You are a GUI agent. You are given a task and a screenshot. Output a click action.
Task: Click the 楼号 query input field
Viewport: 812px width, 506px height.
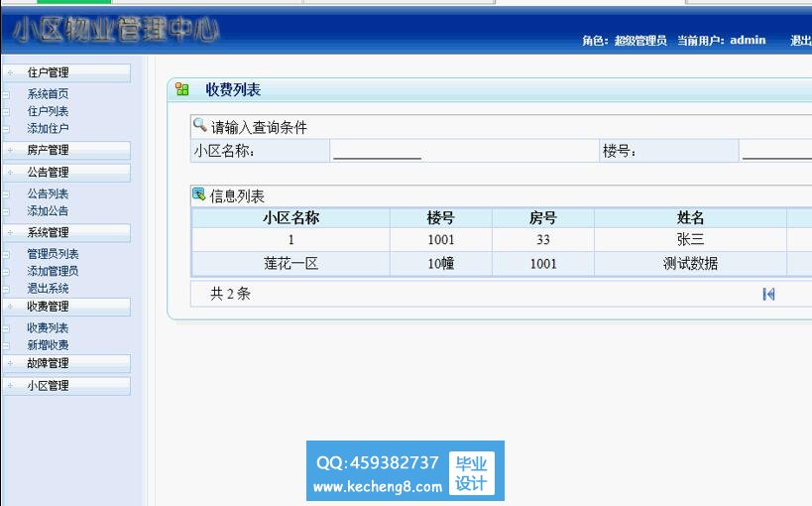click(776, 152)
